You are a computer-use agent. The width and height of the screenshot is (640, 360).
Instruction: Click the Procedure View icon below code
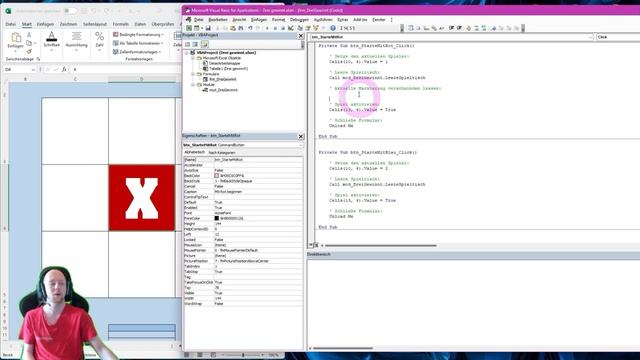[x=311, y=245]
